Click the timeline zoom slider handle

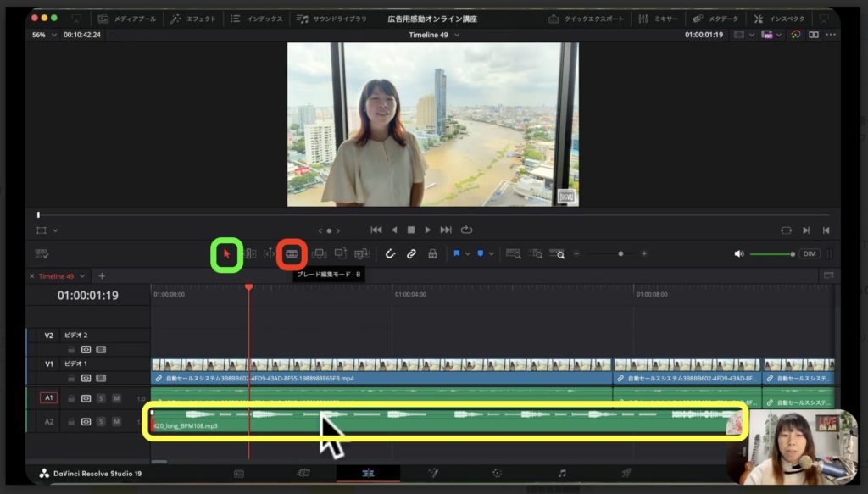click(x=621, y=253)
